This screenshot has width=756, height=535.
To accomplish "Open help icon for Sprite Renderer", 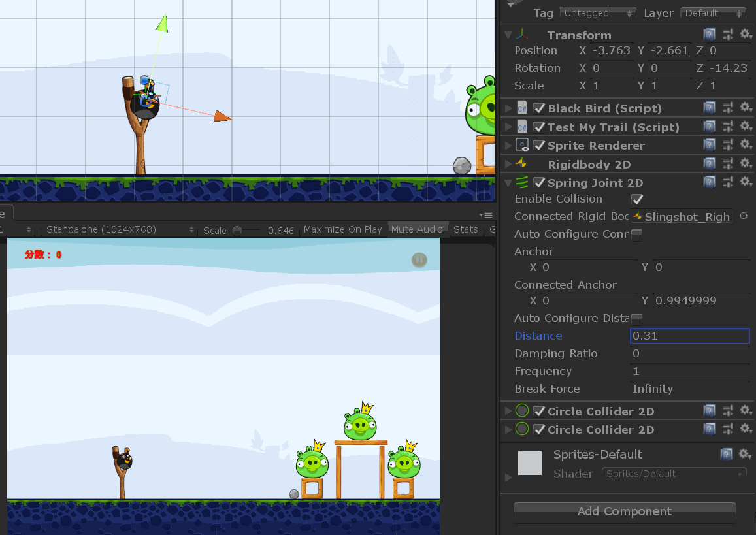I will (x=709, y=144).
